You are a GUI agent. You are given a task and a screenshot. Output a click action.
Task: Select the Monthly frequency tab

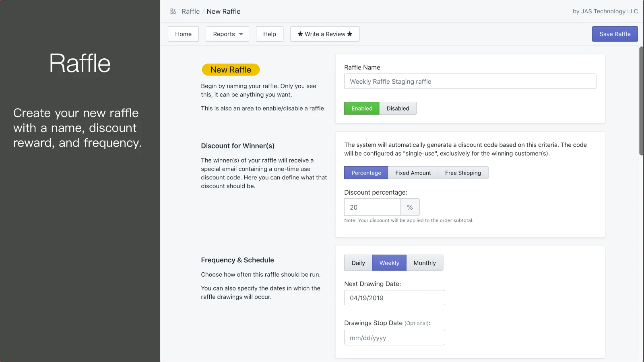tap(425, 263)
